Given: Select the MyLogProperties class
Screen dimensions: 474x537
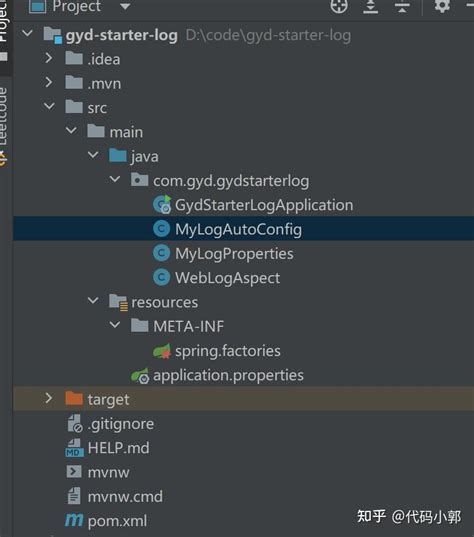Looking at the screenshot, I should pyautogui.click(x=234, y=254).
